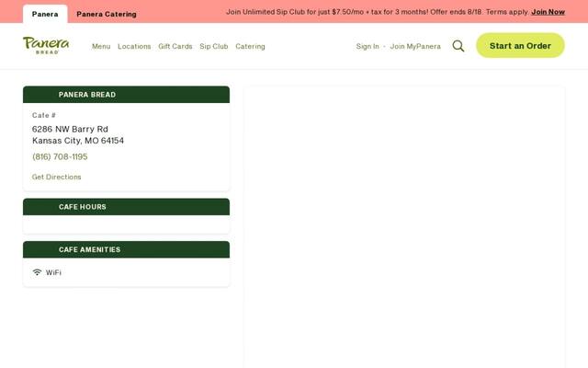Click Join MyPanera link
This screenshot has height=368, width=588.
[x=415, y=46]
